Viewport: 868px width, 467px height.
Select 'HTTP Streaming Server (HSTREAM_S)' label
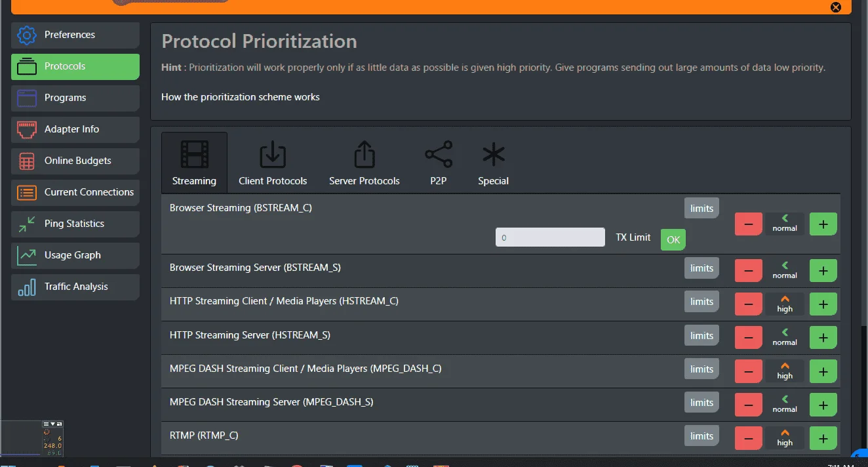[250, 335]
